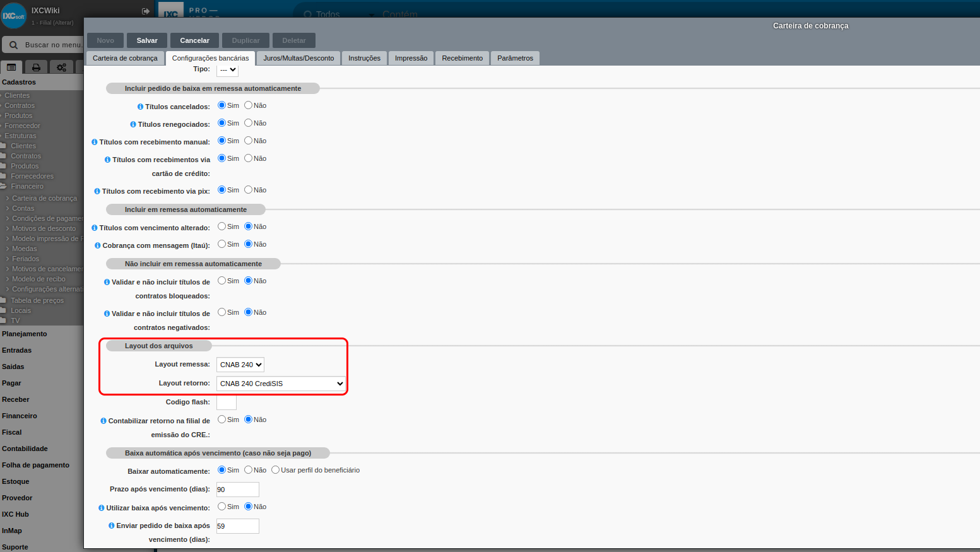980x552 pixels.
Task: Click the Cancelar button
Action: coord(194,40)
